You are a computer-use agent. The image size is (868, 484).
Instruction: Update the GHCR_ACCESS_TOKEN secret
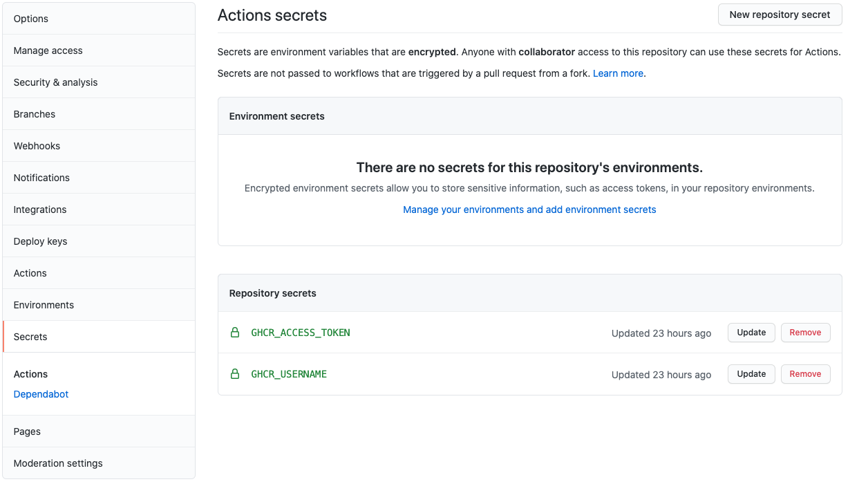click(751, 333)
